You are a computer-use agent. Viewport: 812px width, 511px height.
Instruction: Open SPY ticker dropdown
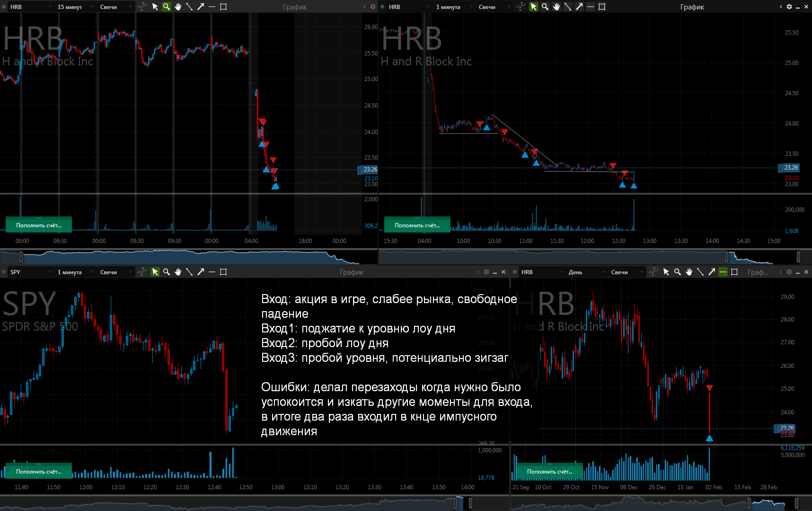[x=31, y=272]
